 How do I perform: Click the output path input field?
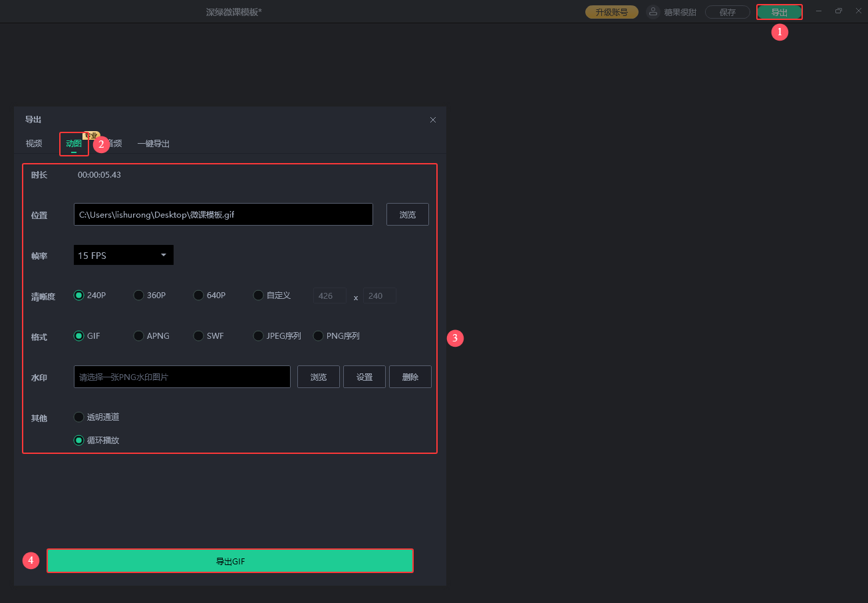pyautogui.click(x=223, y=214)
